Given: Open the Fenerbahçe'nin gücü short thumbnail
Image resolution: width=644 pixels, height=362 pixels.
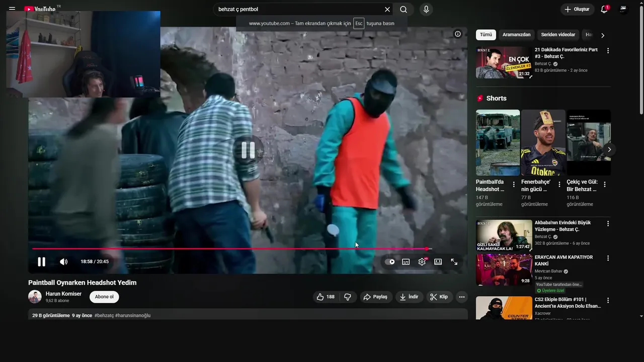Looking at the screenshot, I should [x=543, y=142].
